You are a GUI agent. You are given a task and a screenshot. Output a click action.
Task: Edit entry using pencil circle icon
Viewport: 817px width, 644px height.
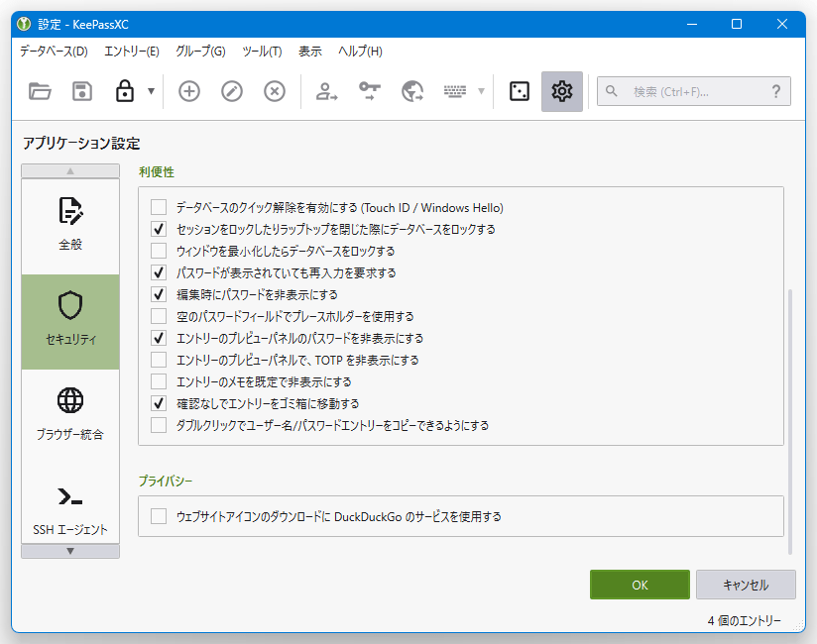pos(232,91)
